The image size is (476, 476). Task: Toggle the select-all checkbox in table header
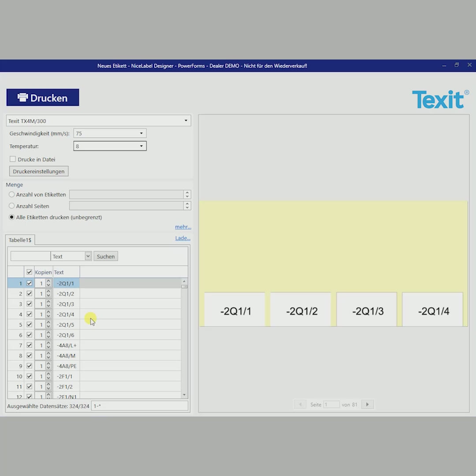pos(30,272)
